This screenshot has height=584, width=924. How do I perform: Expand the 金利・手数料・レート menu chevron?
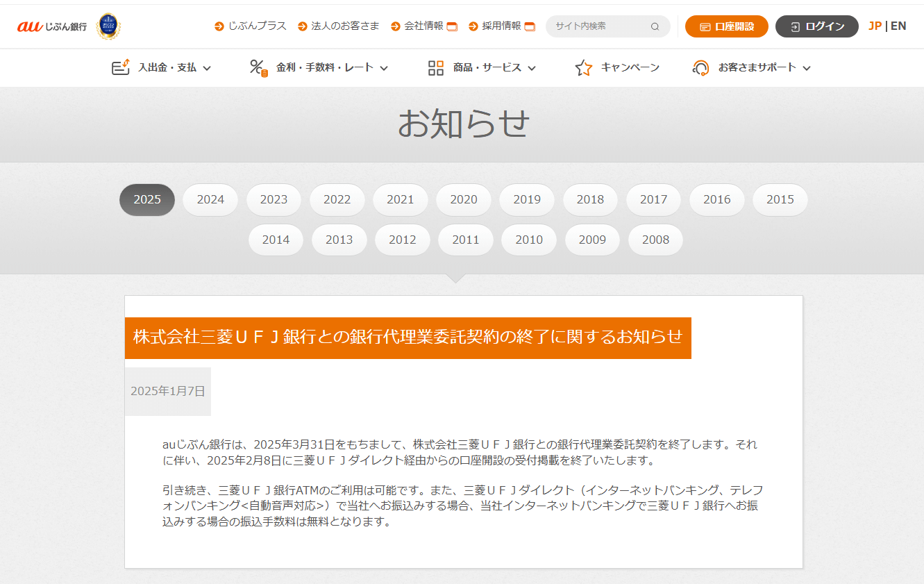pyautogui.click(x=384, y=68)
